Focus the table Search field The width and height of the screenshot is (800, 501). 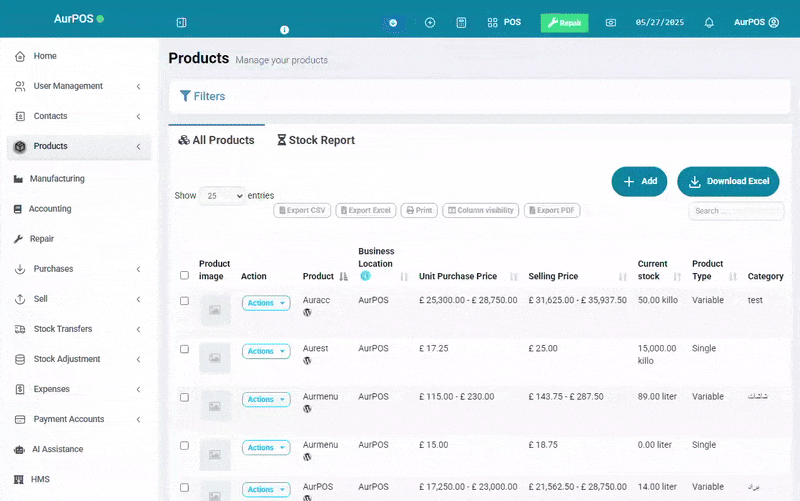736,211
